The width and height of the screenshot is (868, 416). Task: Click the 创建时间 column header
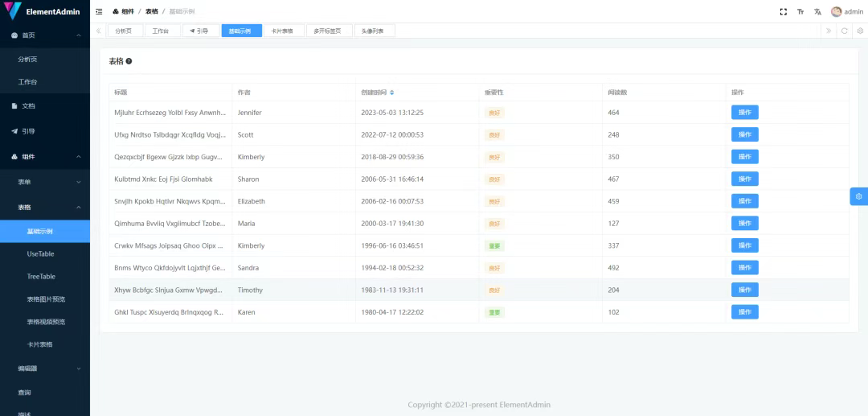417,93
